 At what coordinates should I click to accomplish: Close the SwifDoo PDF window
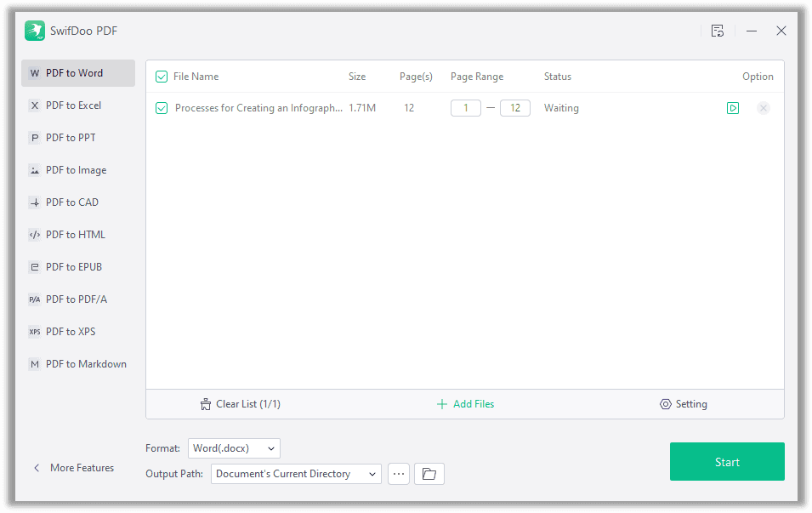click(781, 31)
